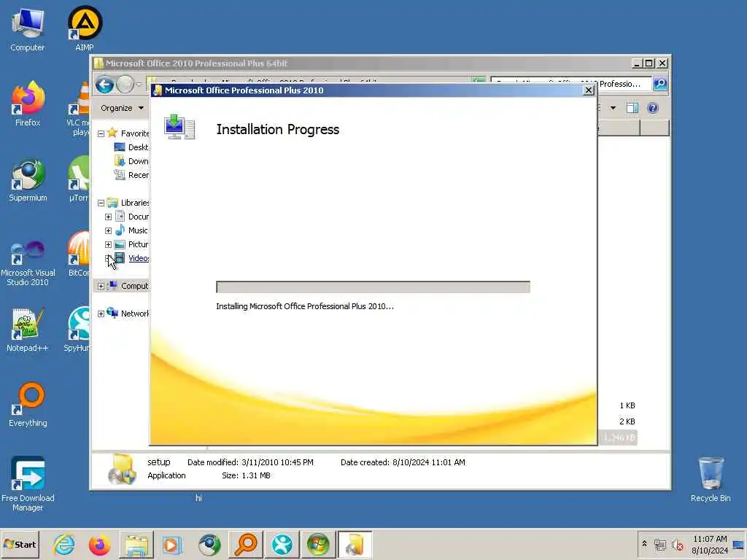Launch AIMP from the desktop

point(85,28)
